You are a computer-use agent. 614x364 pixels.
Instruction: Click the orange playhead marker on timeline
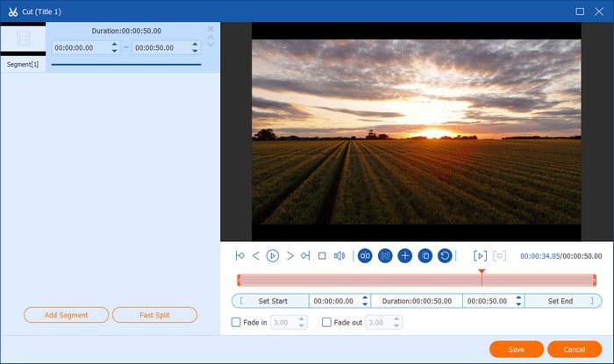(x=482, y=272)
